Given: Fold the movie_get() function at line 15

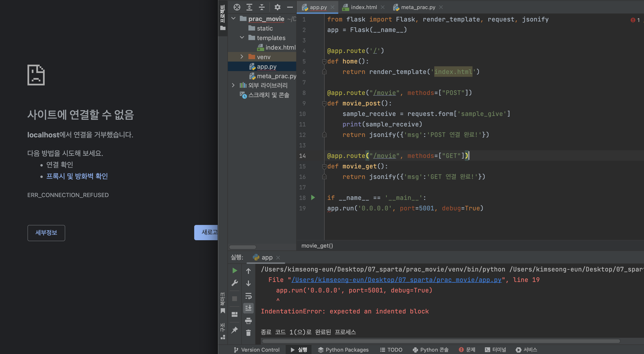Looking at the screenshot, I should (324, 166).
